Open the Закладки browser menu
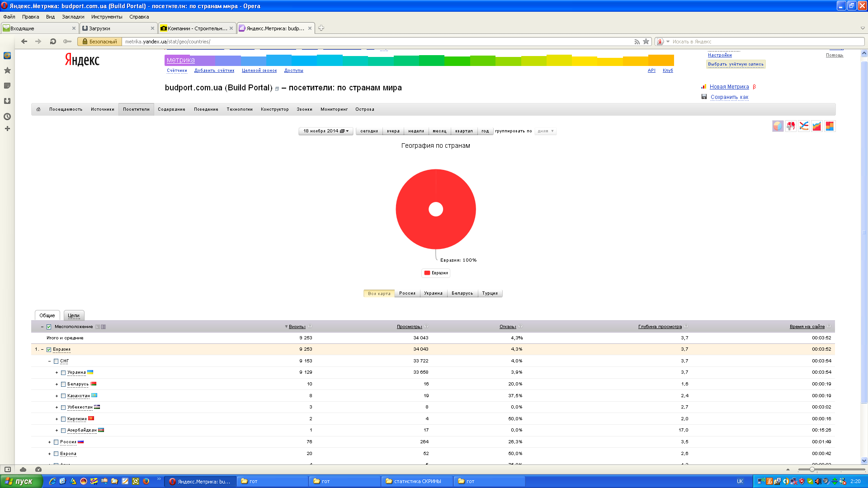The width and height of the screenshot is (868, 488). (73, 17)
